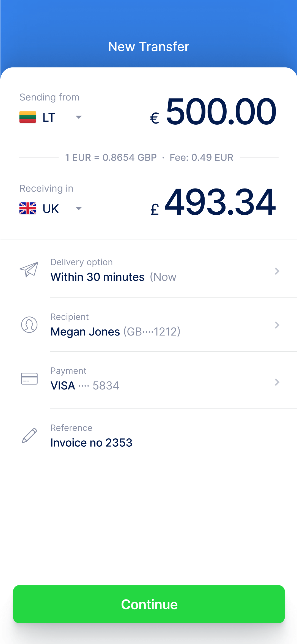Open the receiving country UK dropdown arrow
The image size is (297, 644).
coord(79,208)
